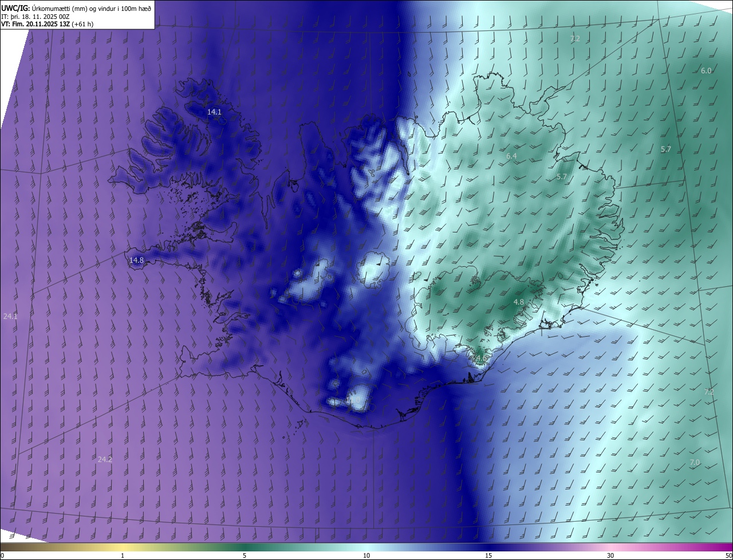Click the 14.1 value over the Westfjords
Image resolution: width=733 pixels, height=560 pixels.
[x=214, y=112]
